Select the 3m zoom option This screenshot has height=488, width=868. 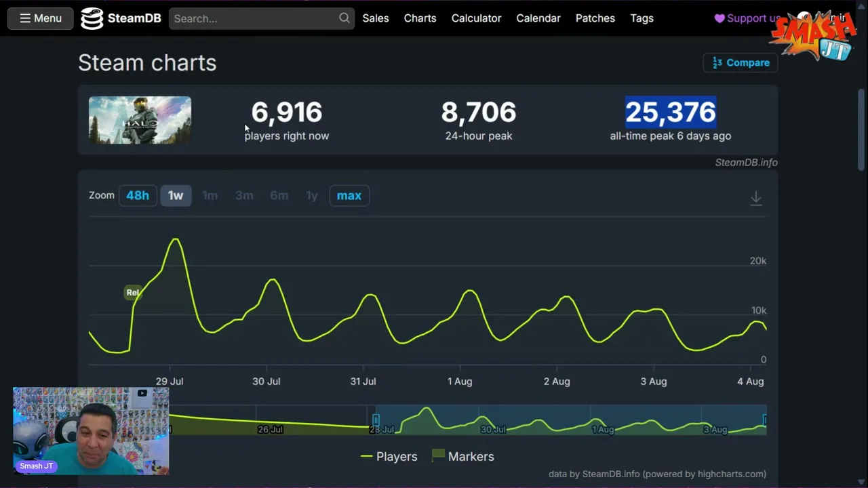tap(244, 195)
